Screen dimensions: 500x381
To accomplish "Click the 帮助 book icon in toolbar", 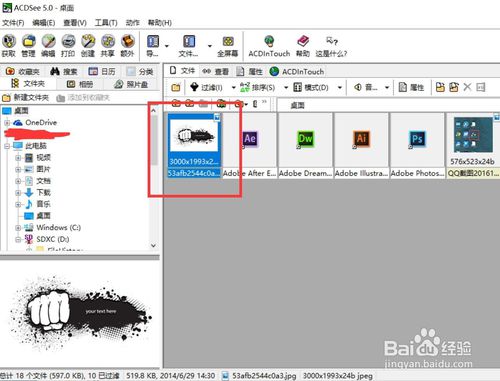I will [x=303, y=46].
